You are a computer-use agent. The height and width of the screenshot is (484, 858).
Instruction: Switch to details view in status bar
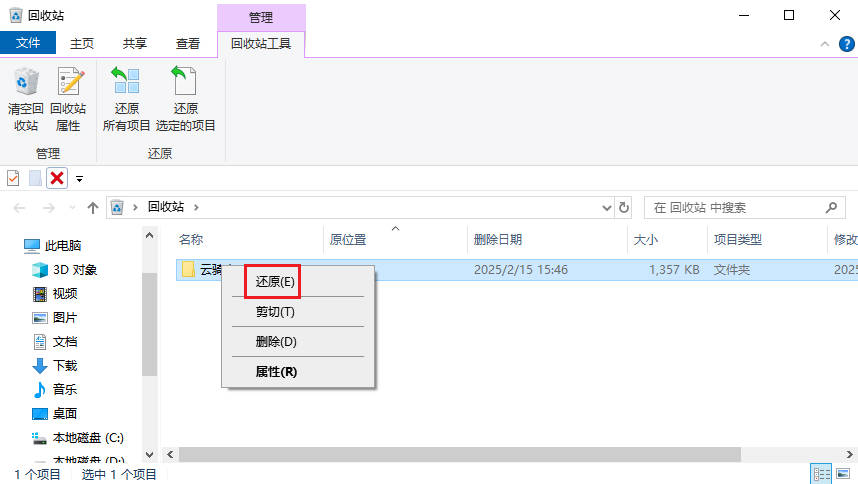[x=821, y=473]
